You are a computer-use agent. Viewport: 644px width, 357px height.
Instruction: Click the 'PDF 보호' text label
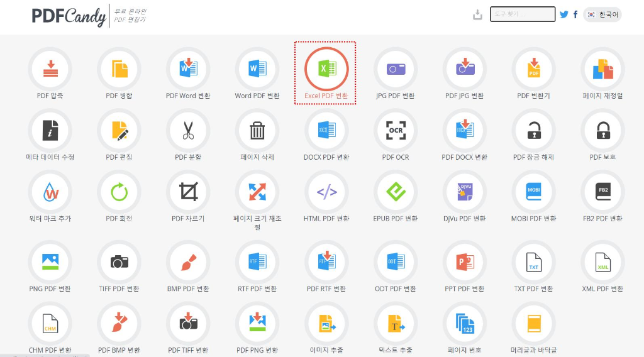click(602, 157)
